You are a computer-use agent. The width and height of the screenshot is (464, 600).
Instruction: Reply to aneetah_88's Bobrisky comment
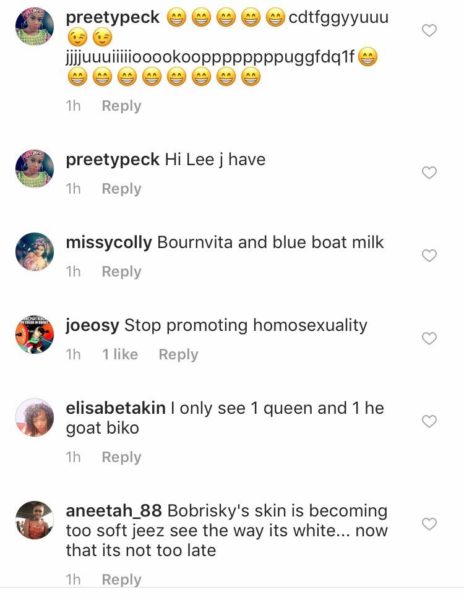(x=121, y=579)
